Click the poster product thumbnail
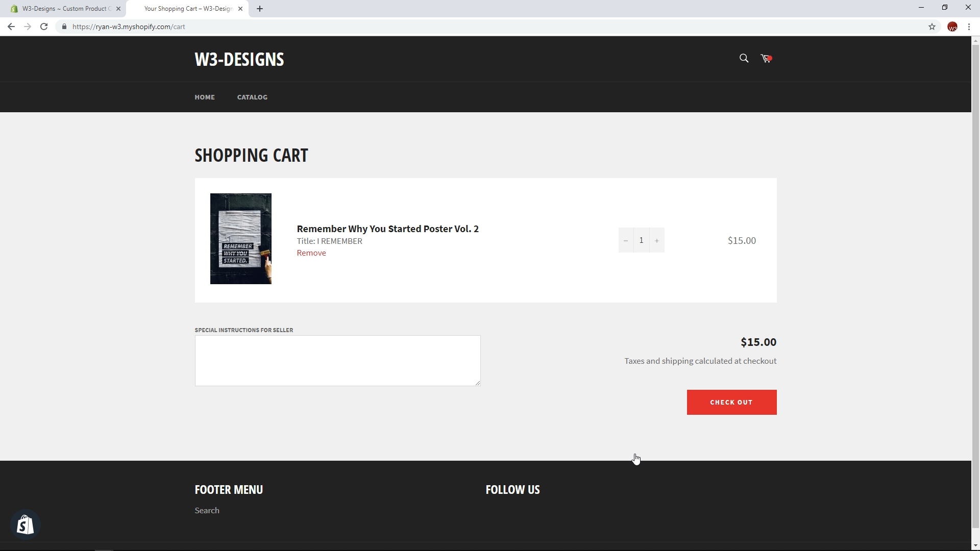 [241, 239]
